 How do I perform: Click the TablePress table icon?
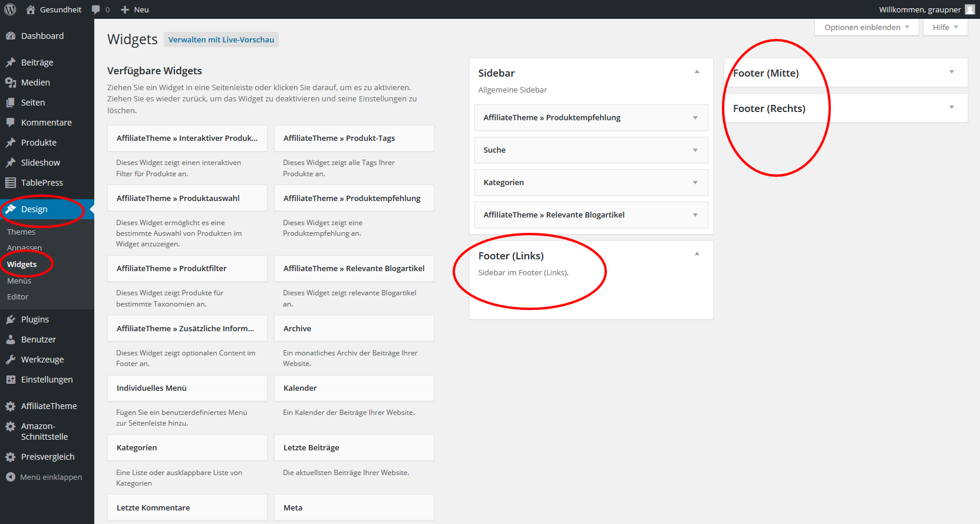tap(11, 183)
